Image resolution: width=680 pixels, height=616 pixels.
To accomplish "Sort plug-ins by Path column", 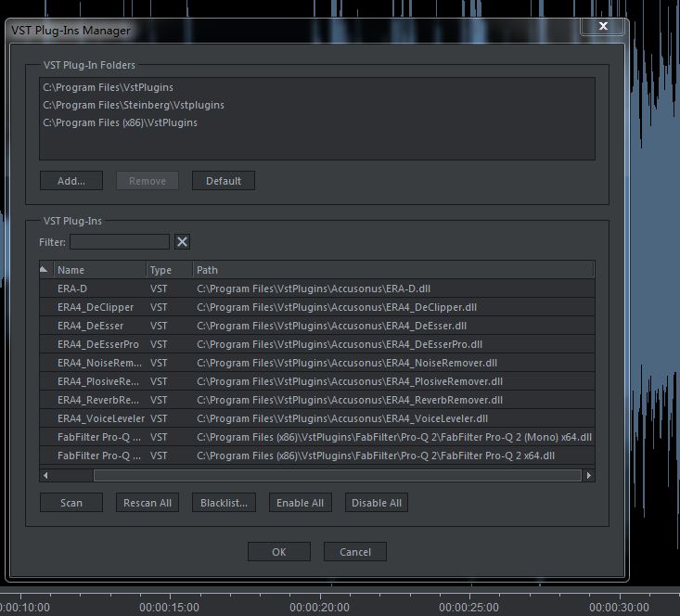I will pyautogui.click(x=391, y=270).
